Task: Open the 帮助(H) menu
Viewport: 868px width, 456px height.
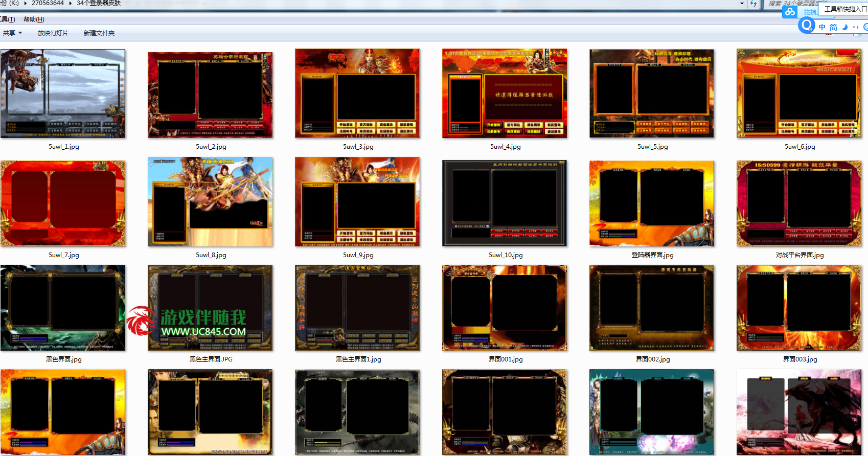Action: pos(34,19)
